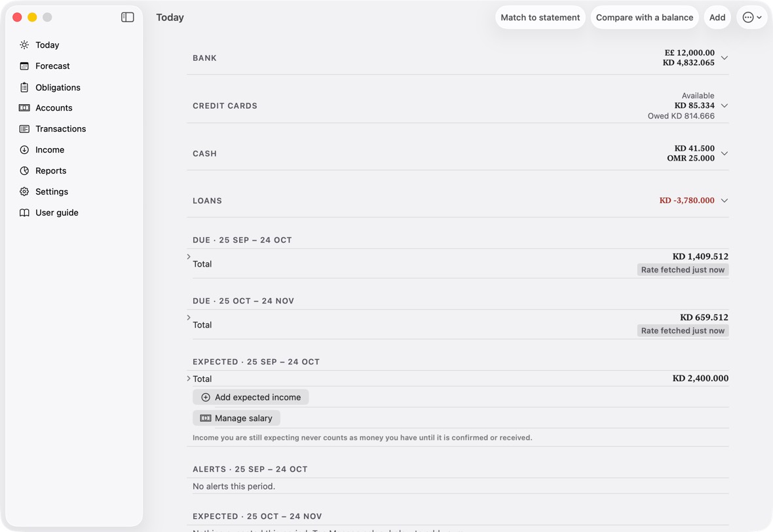Click the book icon beside User guide
This screenshot has height=532, width=773.
[24, 212]
